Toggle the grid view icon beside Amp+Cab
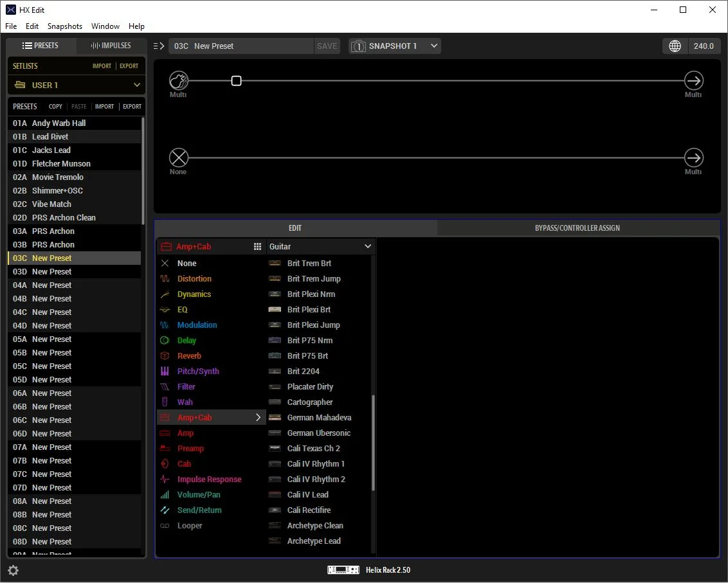728x583 pixels. pos(257,246)
